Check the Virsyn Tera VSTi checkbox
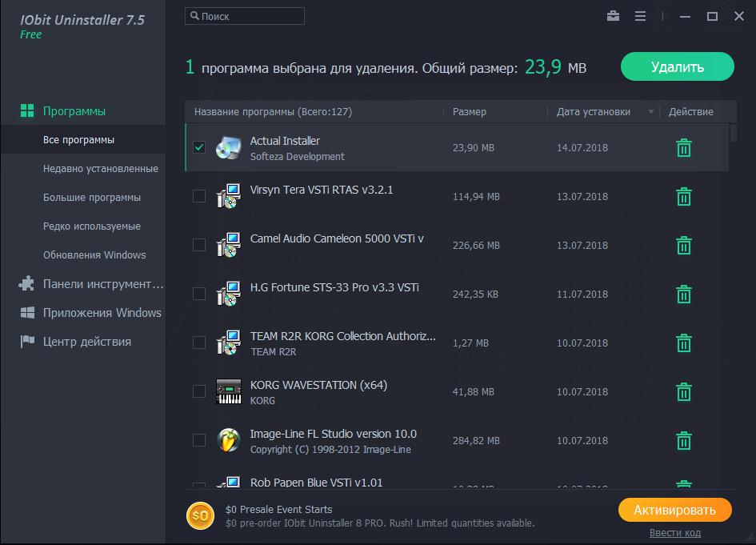 pos(199,196)
